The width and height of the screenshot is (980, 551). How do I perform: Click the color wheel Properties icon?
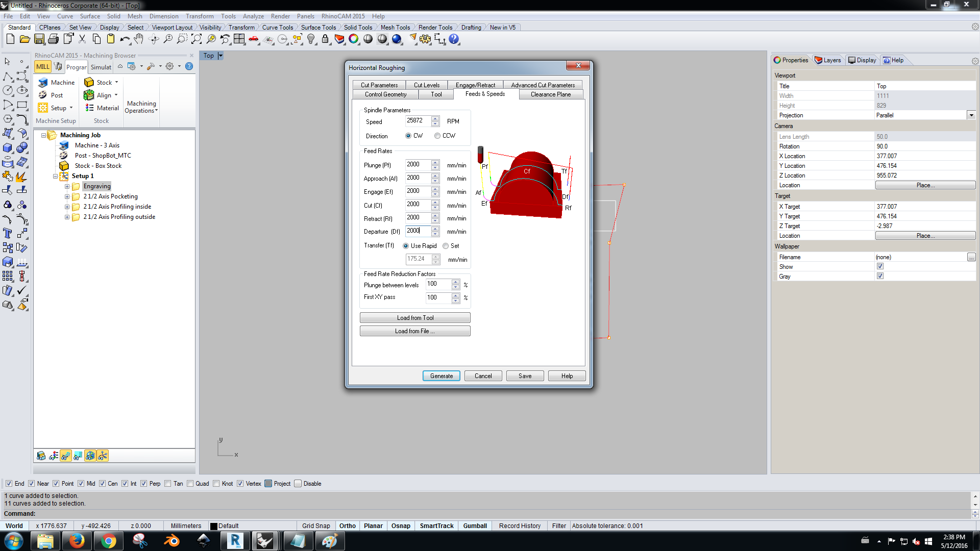point(353,39)
